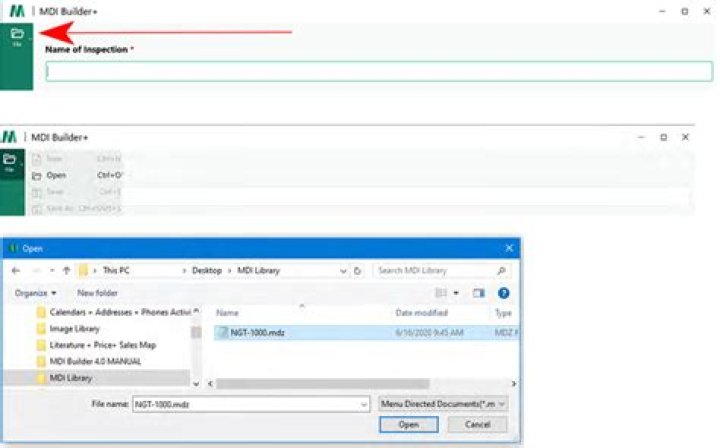Choose Save As from the File menu
The height and width of the screenshot is (448, 720).
point(77,208)
